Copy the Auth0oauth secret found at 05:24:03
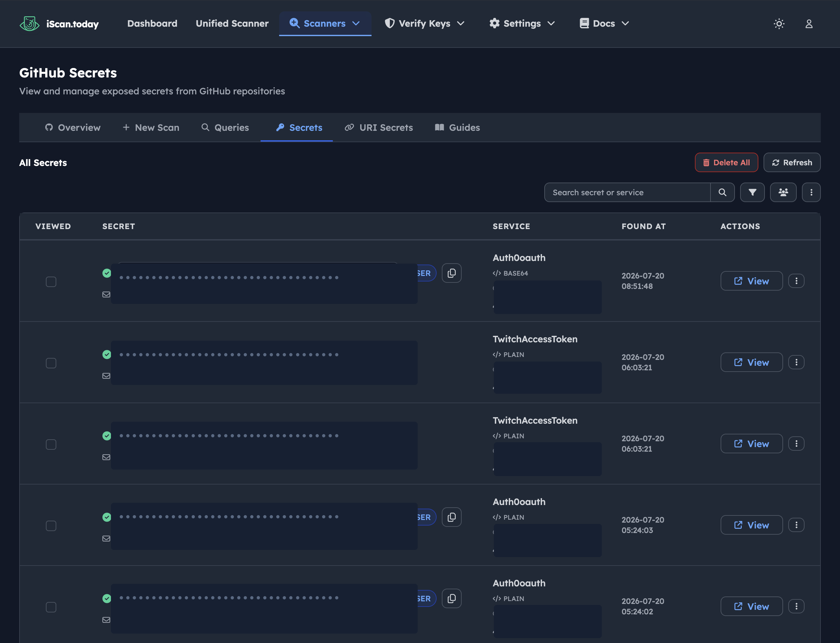840x643 pixels. pos(452,517)
